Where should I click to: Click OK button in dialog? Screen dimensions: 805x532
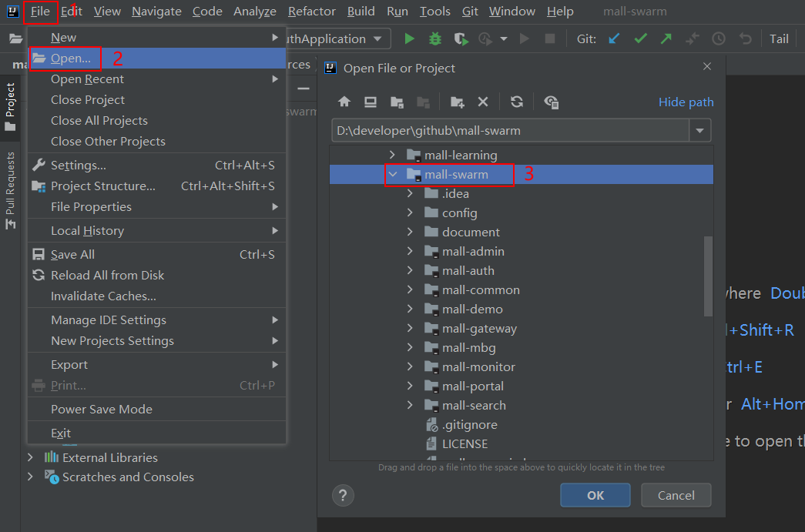(x=595, y=495)
